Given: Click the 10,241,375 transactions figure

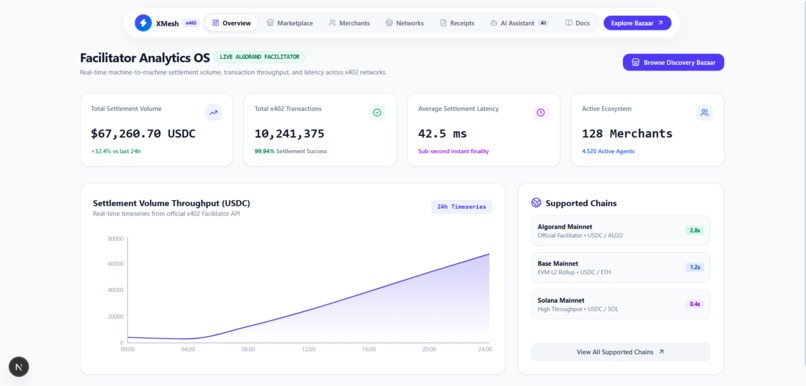Looking at the screenshot, I should pos(289,134).
